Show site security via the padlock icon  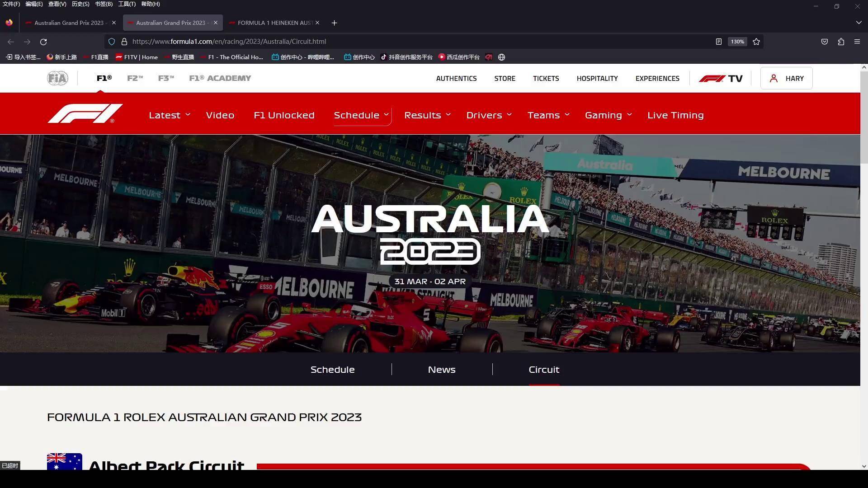point(124,42)
